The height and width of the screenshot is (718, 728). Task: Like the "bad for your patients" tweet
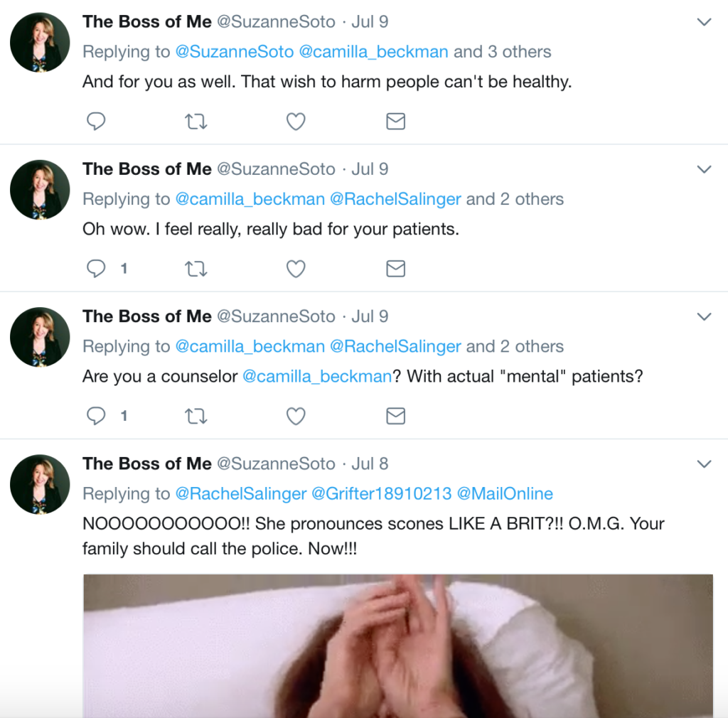[x=296, y=269]
